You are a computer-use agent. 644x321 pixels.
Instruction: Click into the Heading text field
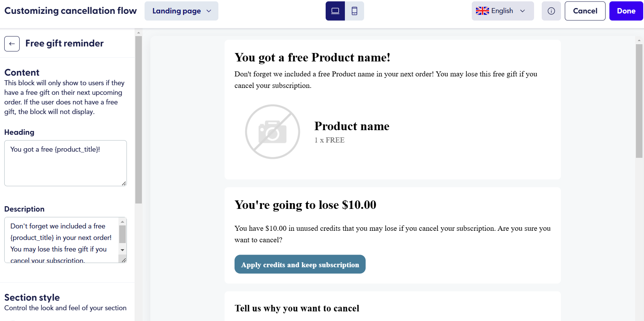pos(65,163)
